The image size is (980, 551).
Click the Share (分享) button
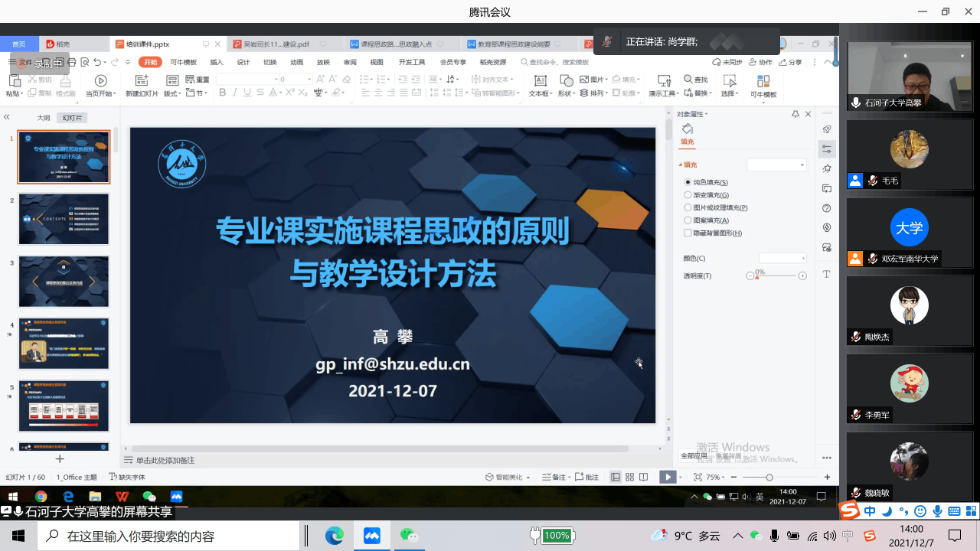click(x=791, y=62)
